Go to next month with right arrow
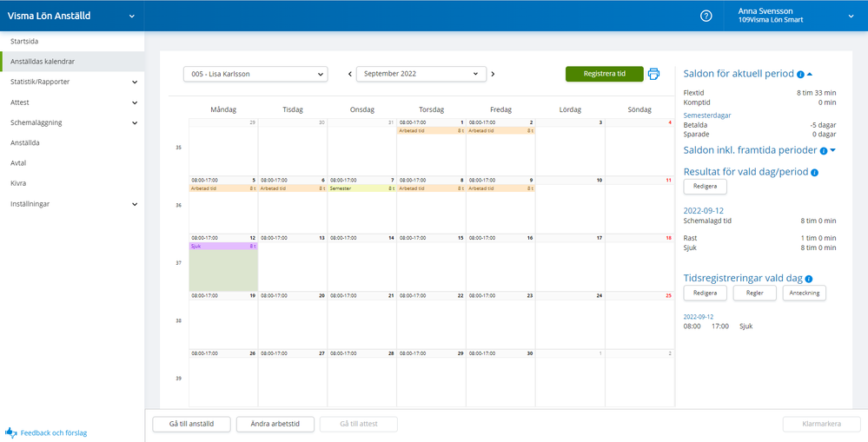The height and width of the screenshot is (442, 868). 493,74
